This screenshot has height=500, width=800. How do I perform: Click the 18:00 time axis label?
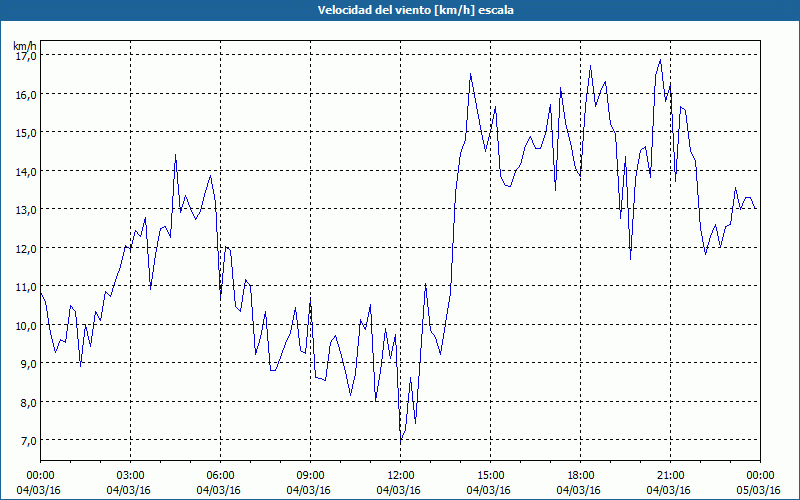coord(581,476)
